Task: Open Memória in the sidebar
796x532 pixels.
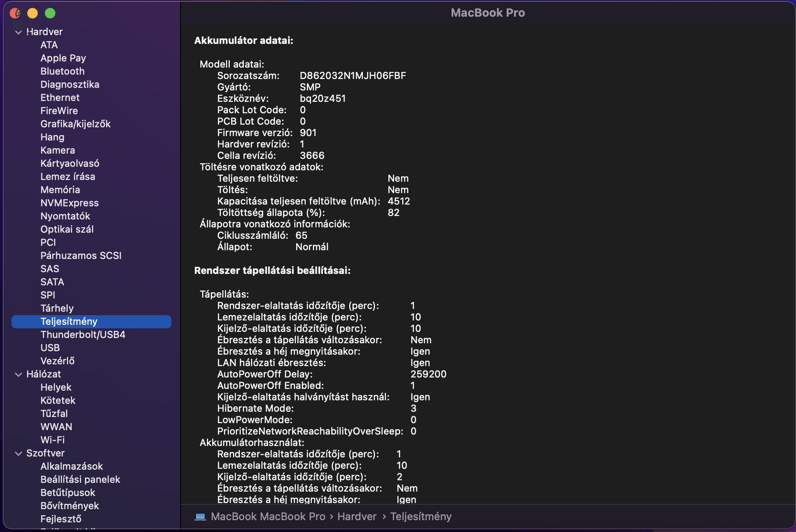Action: coord(60,190)
